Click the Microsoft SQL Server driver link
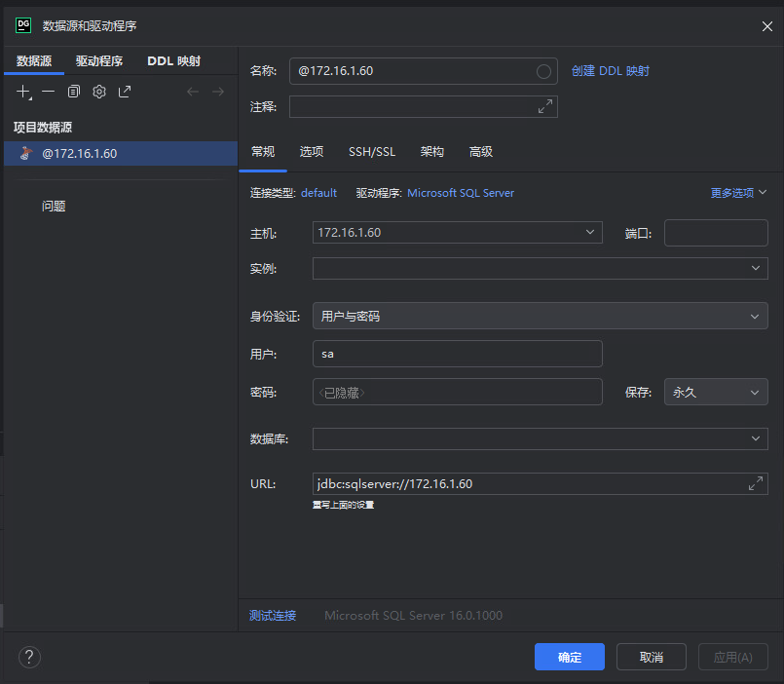The height and width of the screenshot is (684, 784). pyautogui.click(x=461, y=193)
